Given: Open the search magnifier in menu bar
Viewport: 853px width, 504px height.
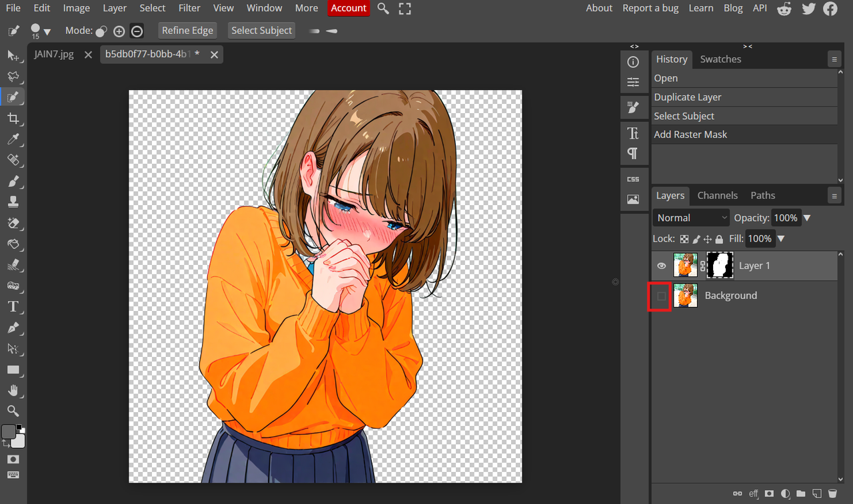Looking at the screenshot, I should click(x=383, y=8).
